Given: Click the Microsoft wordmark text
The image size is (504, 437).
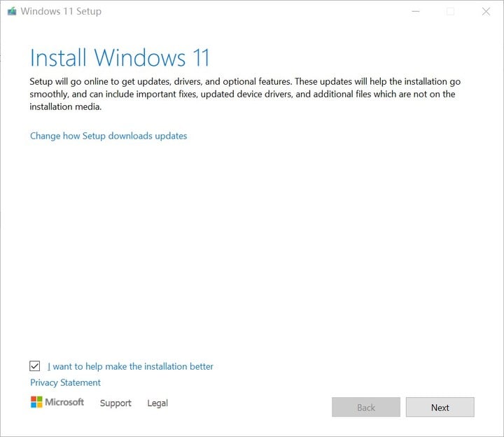Looking at the screenshot, I should pos(64,402).
